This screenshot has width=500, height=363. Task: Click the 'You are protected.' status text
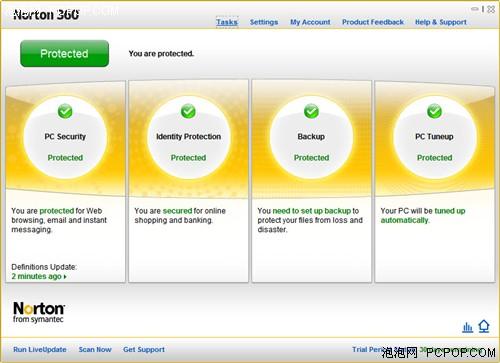[161, 54]
